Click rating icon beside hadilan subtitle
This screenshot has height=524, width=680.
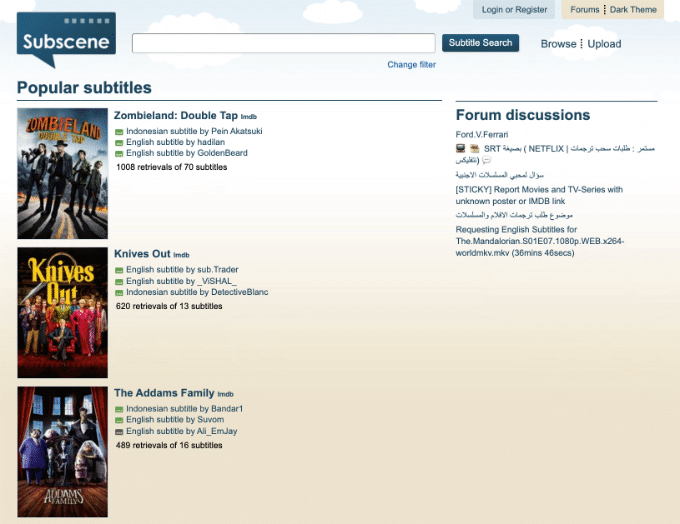119,143
